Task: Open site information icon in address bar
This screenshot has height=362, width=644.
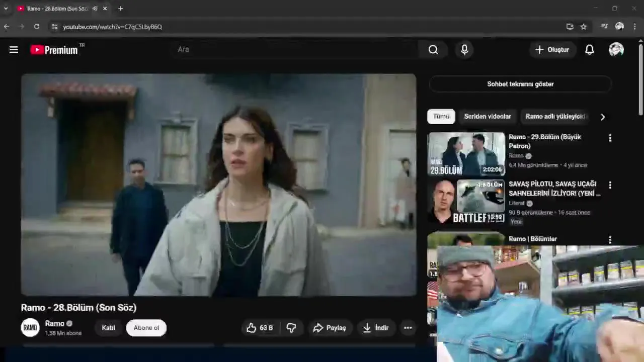Action: [54, 27]
